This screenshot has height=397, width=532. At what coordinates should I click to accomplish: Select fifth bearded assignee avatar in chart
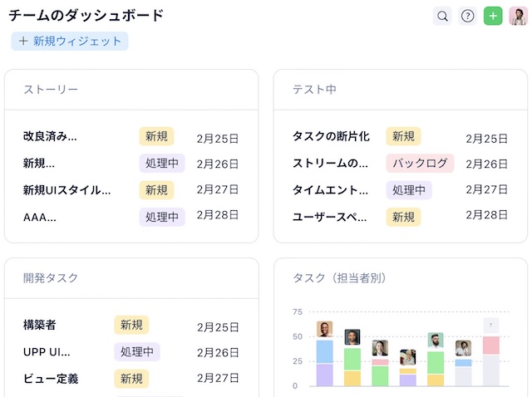click(436, 341)
